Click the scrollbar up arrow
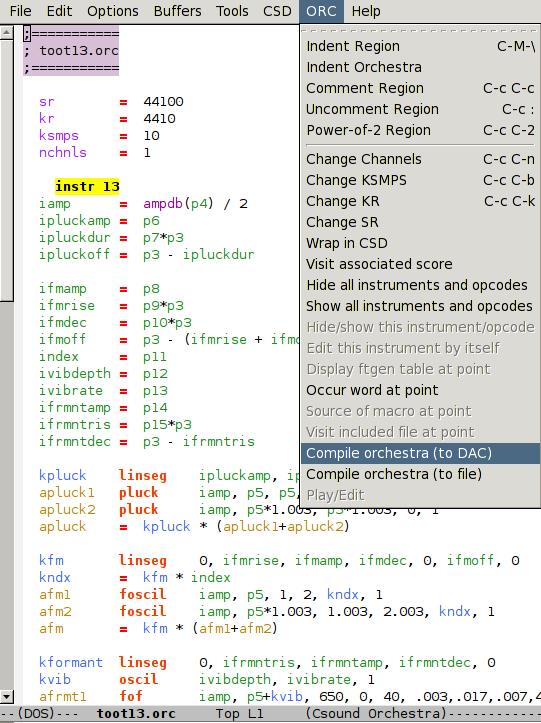This screenshot has width=541, height=723. (6, 32)
